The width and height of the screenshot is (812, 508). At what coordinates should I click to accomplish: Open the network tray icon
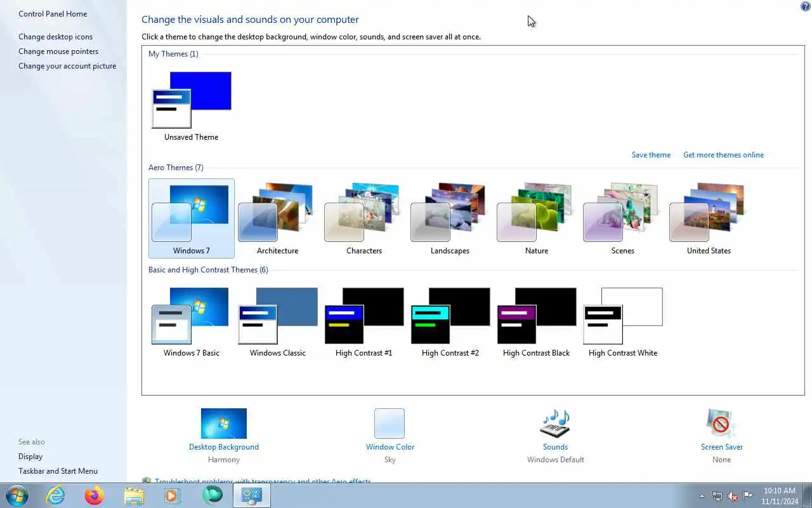[x=717, y=496]
